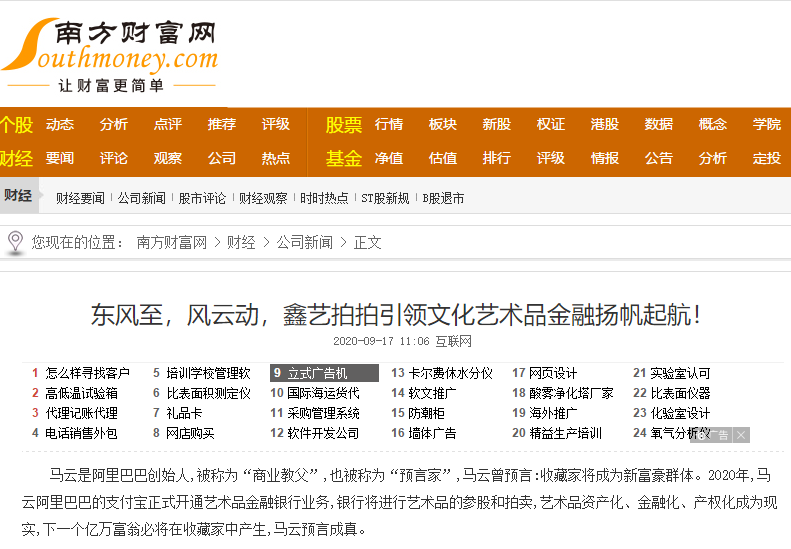The height and width of the screenshot is (549, 791).
Task: Open 数据 navigation item
Action: [x=659, y=124]
